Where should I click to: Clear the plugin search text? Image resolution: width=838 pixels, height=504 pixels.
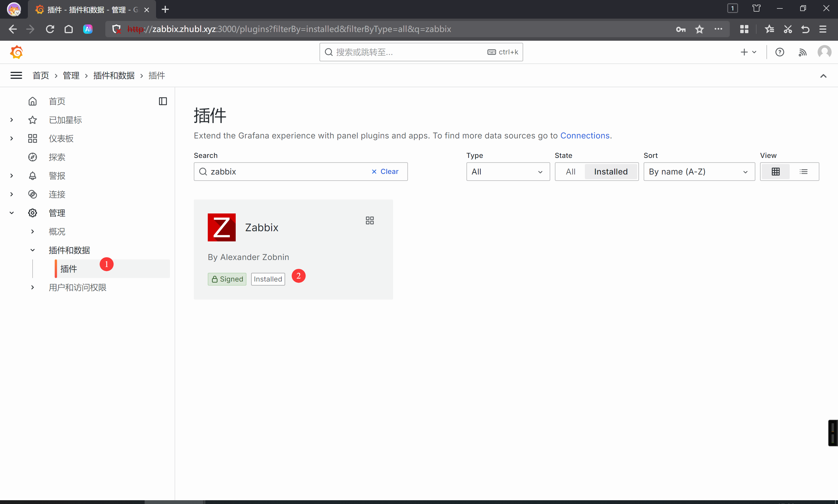[x=385, y=172]
